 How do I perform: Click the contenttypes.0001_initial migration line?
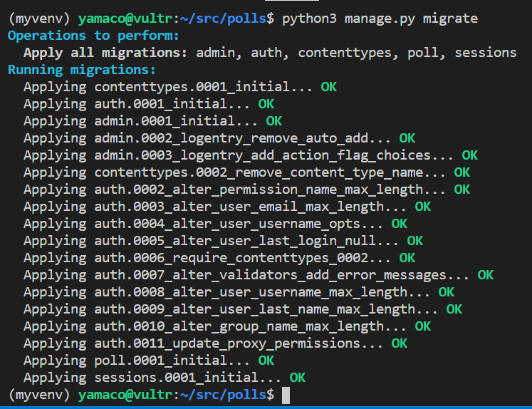click(x=180, y=87)
